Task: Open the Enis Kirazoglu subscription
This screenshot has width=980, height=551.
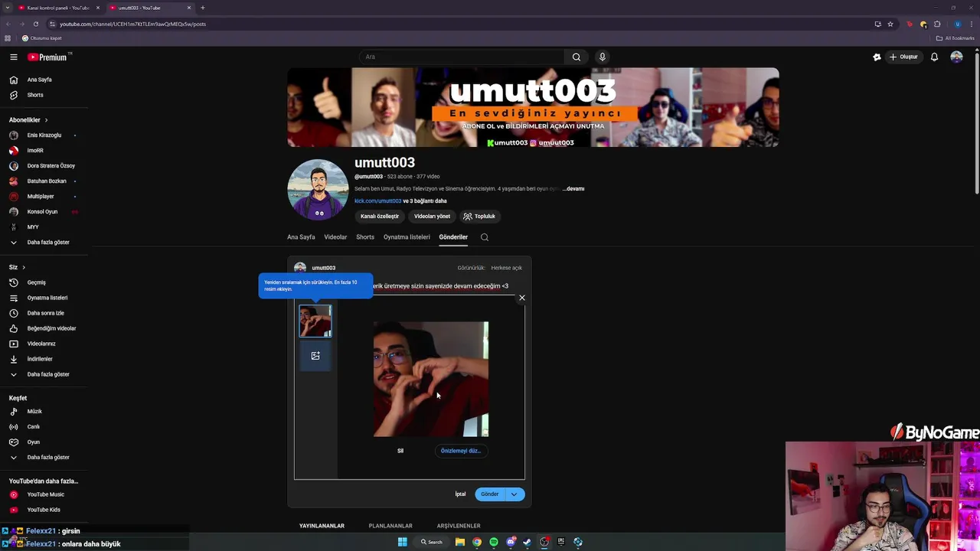Action: coord(44,135)
